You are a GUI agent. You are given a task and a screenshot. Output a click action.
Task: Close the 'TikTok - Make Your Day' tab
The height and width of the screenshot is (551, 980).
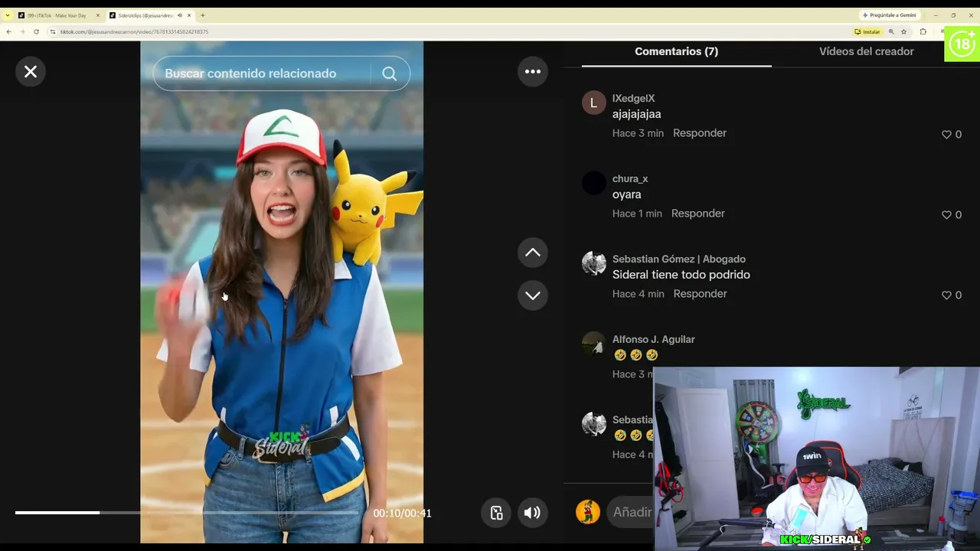97,15
